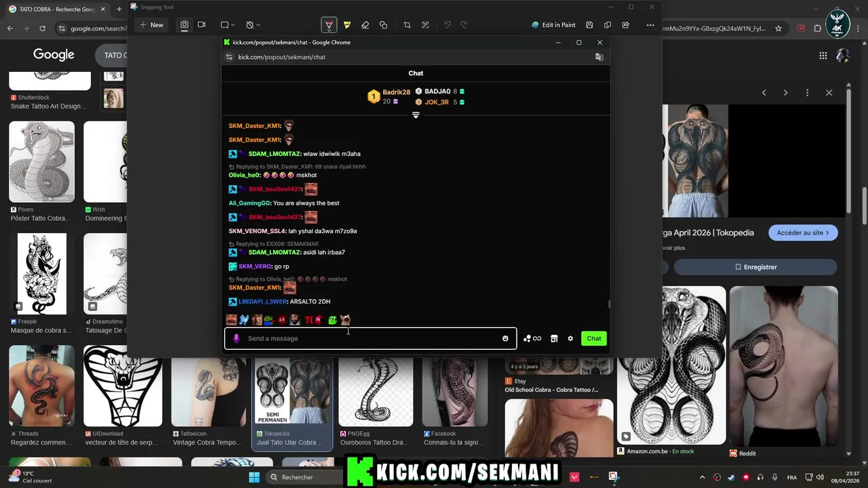
Task: Click Edit in Paint
Action: coord(553,25)
